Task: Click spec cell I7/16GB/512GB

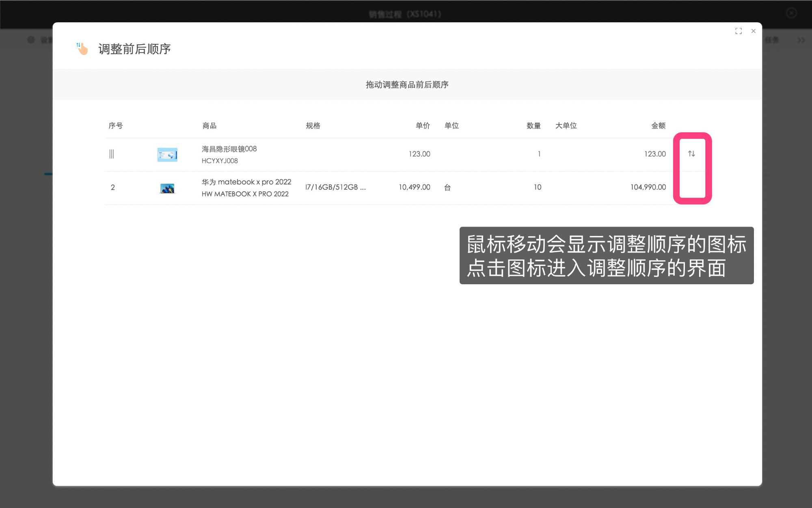Action: pyautogui.click(x=335, y=187)
